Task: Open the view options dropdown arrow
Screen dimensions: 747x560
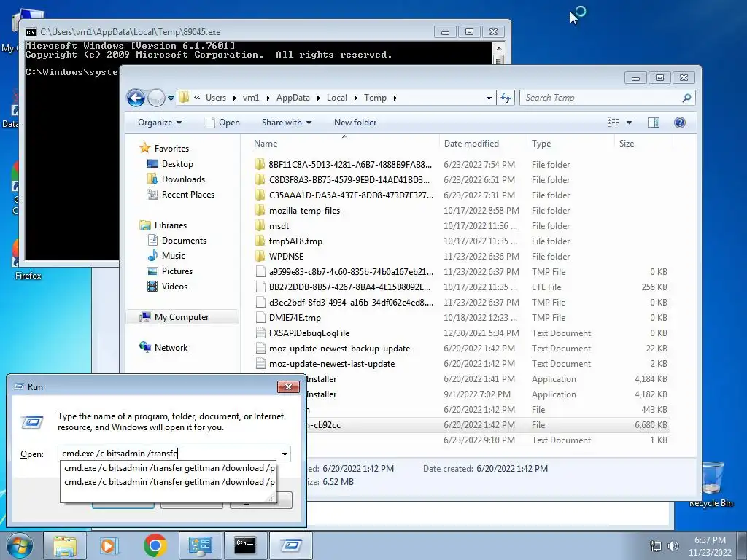Action: [x=629, y=122]
